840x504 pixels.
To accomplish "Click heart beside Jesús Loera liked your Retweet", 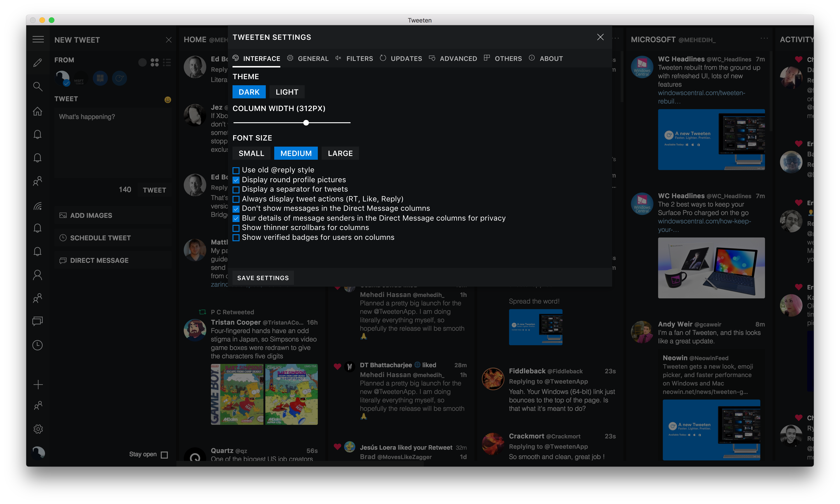I will [337, 447].
